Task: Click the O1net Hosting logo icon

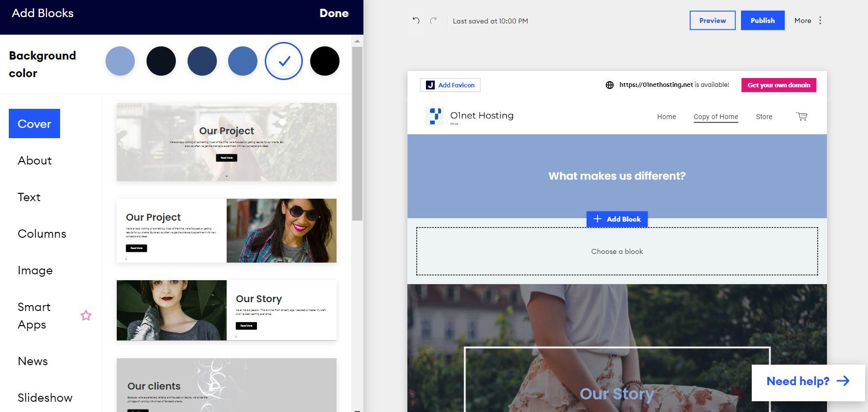Action: [x=434, y=116]
